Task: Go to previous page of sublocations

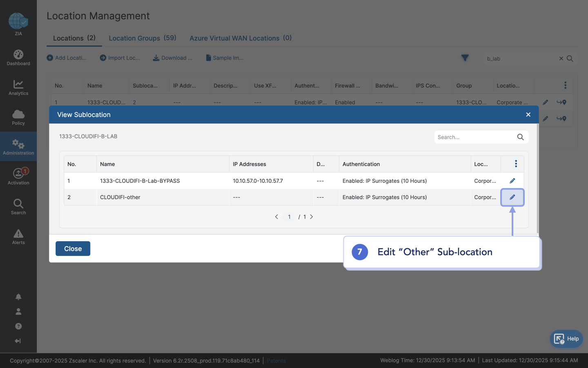Action: [276, 217]
